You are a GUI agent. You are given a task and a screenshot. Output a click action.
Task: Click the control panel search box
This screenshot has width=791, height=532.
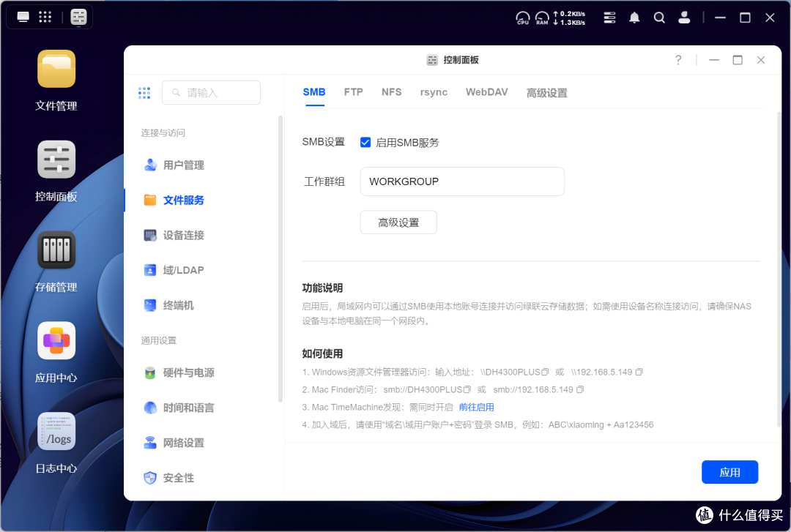pyautogui.click(x=211, y=93)
